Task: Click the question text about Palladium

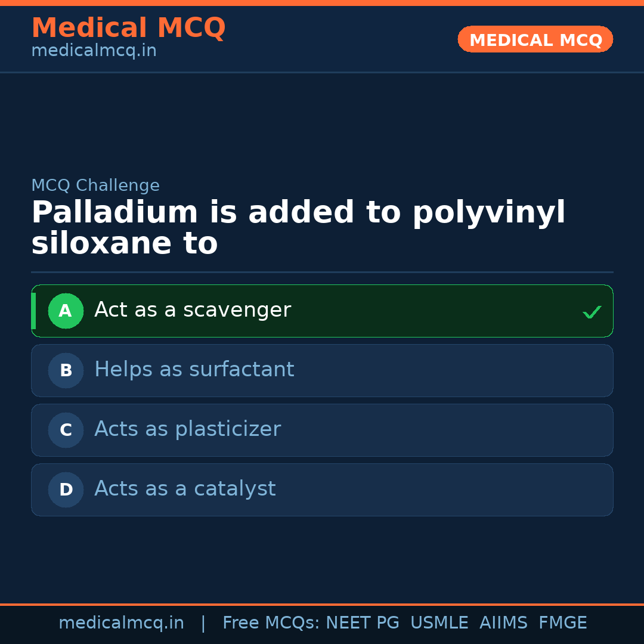Action: coord(298,228)
